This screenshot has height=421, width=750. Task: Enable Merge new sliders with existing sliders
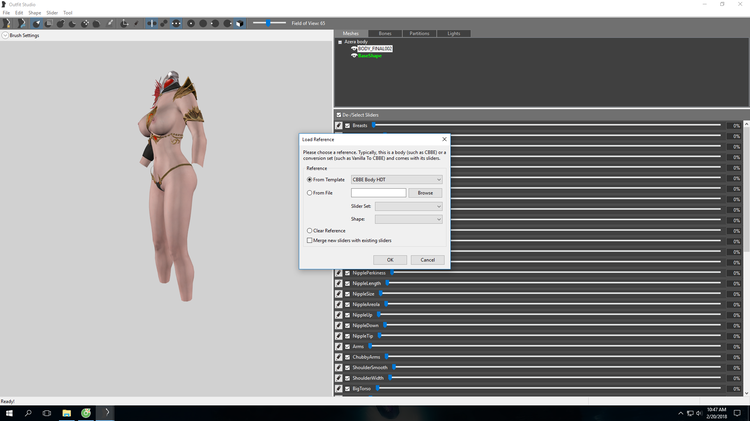click(309, 241)
